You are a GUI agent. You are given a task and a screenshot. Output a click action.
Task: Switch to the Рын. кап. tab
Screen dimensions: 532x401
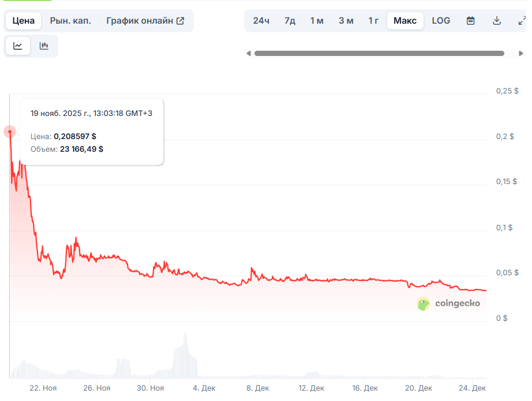click(x=70, y=21)
